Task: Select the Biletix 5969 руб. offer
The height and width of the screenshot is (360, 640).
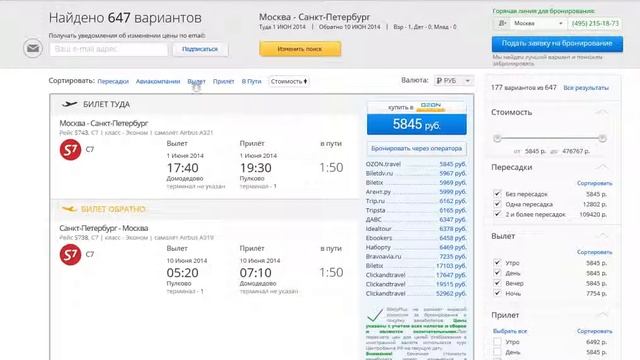Action: pos(416,182)
